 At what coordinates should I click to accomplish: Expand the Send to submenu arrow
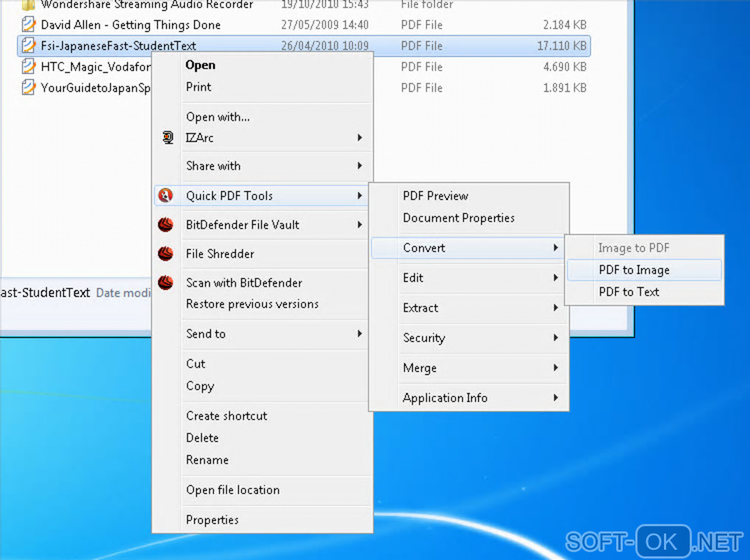[x=360, y=334]
